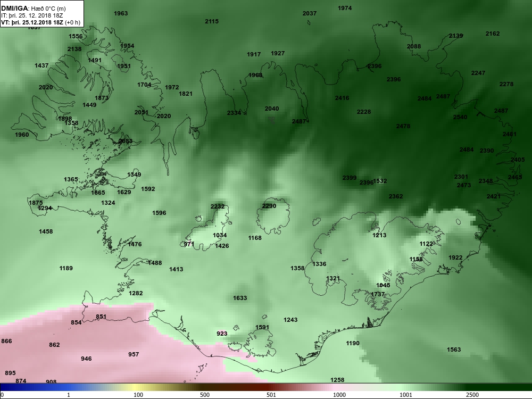Pick the 1704 map value
Screen dimensions: 532x399
pyautogui.click(x=144, y=85)
